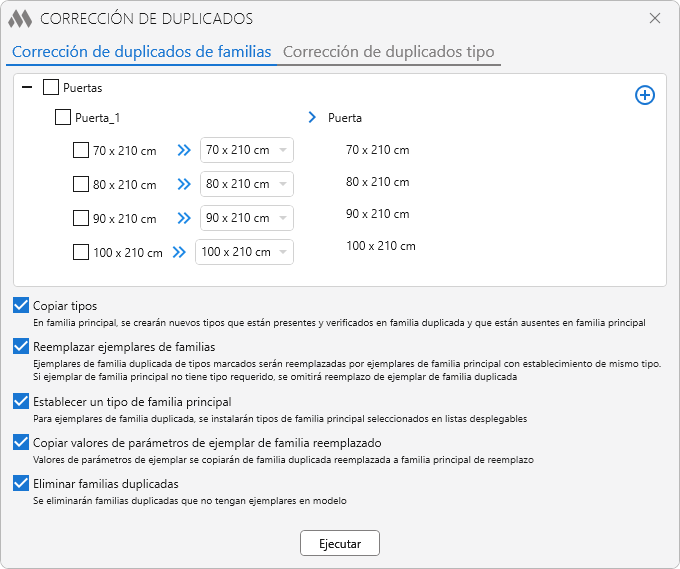Click the double-arrow icon beside 70 x 210 cm
The width and height of the screenshot is (680, 569).
click(183, 151)
